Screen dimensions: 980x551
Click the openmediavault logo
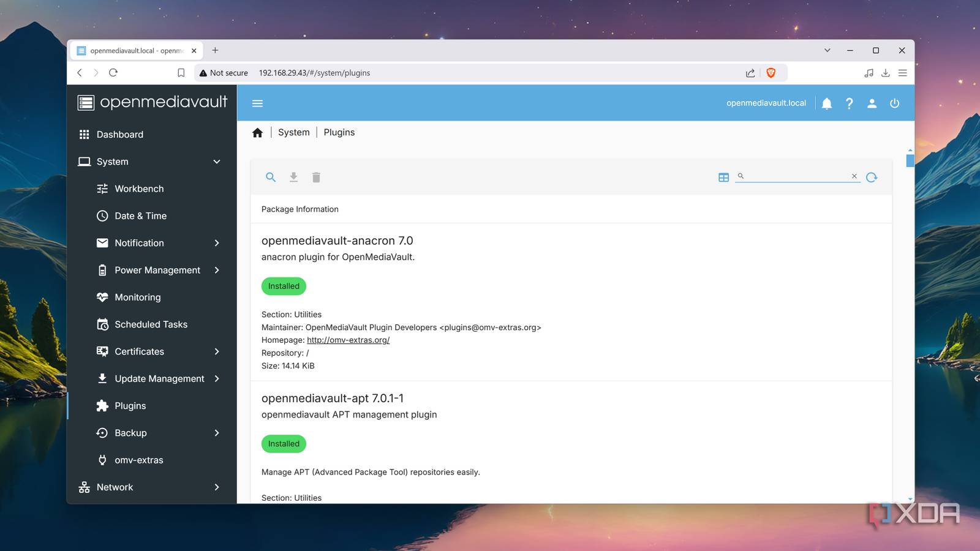coord(152,102)
